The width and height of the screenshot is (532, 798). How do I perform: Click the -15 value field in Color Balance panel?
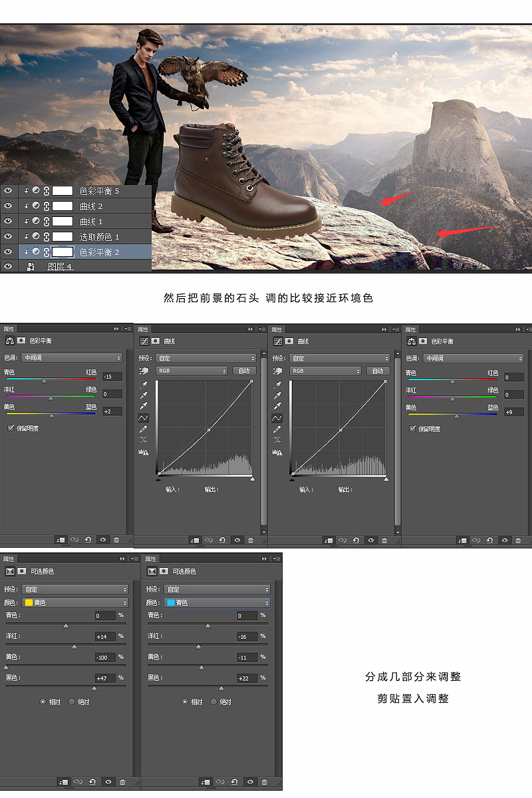[112, 377]
